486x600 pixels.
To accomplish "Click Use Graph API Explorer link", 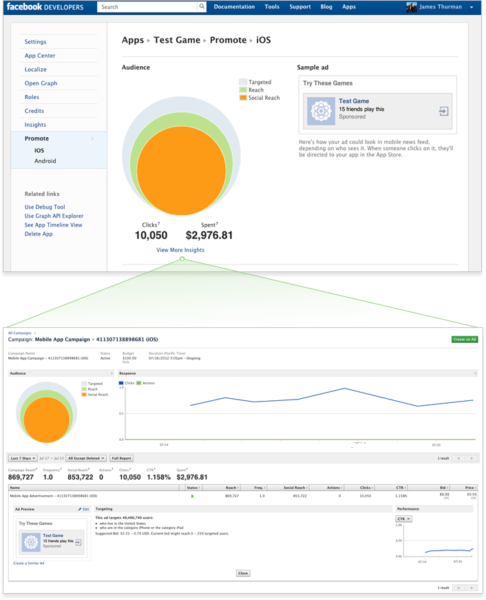I will pos(54,216).
